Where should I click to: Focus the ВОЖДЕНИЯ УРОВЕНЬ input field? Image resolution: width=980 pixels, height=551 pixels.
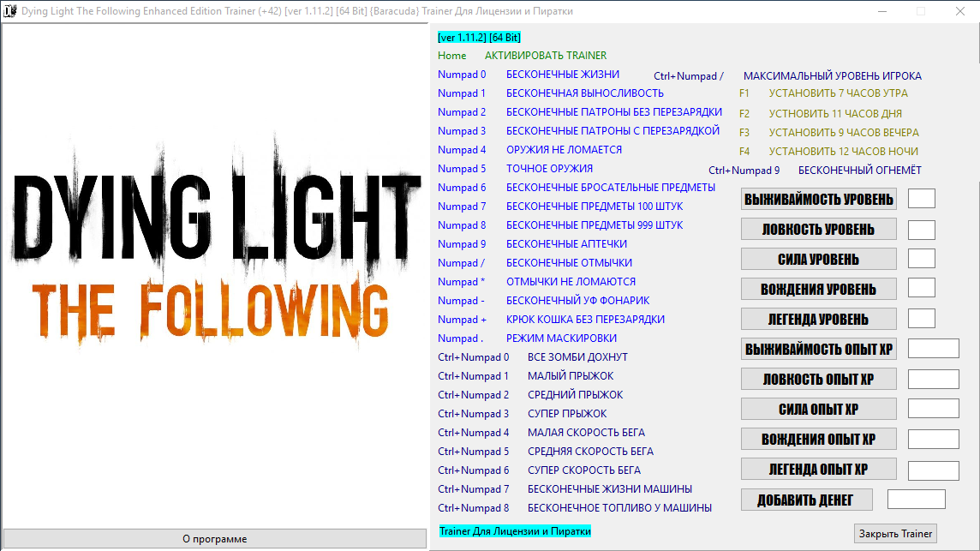tap(922, 288)
